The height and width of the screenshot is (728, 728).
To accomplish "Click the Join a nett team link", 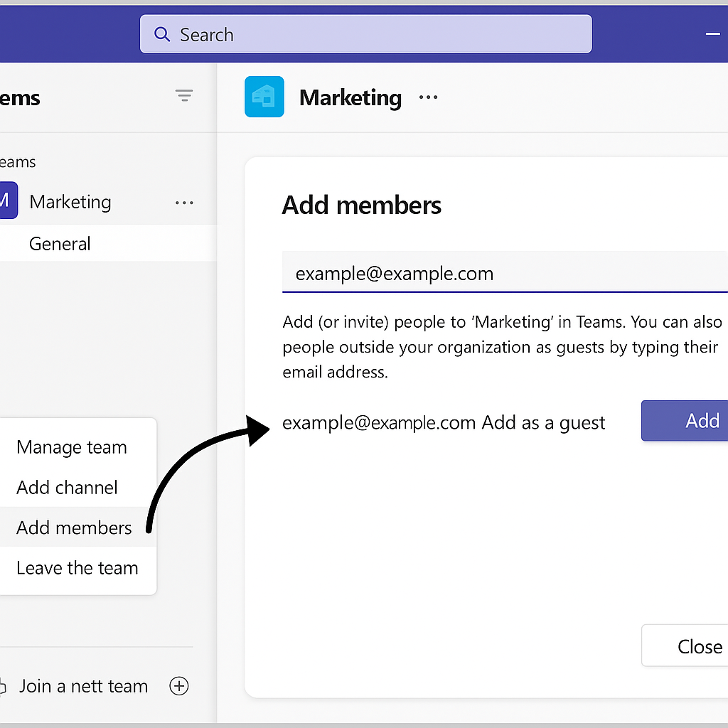I will (84, 686).
